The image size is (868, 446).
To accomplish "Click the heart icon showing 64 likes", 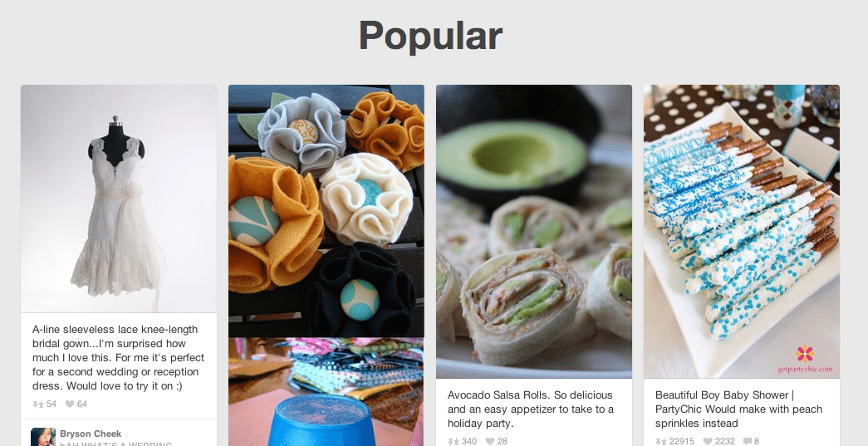I will pyautogui.click(x=70, y=404).
